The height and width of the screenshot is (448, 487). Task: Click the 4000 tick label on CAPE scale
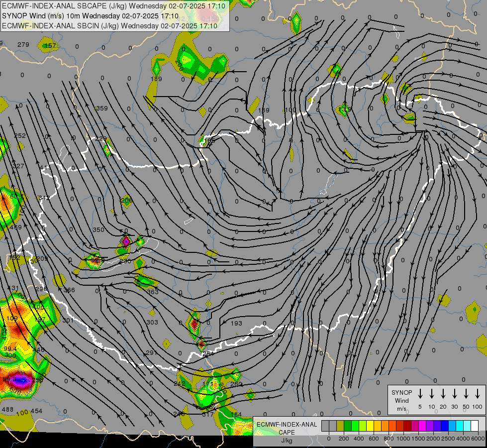point(463,439)
